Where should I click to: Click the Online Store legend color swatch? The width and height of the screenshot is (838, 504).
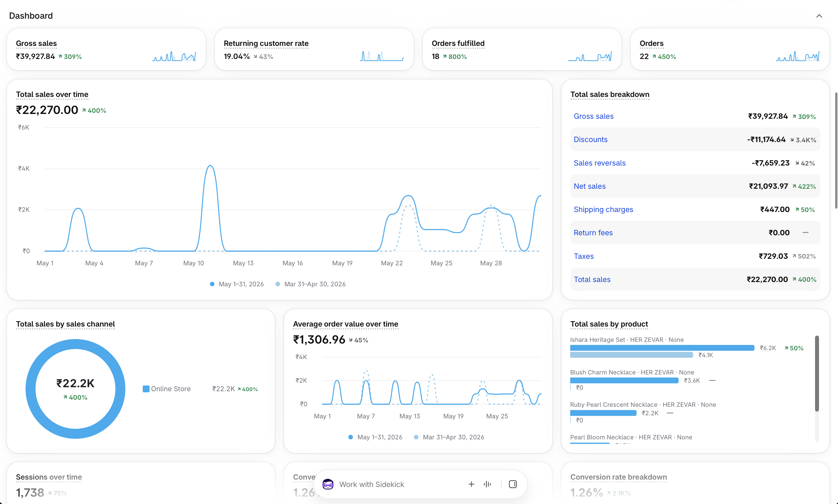[x=146, y=389]
